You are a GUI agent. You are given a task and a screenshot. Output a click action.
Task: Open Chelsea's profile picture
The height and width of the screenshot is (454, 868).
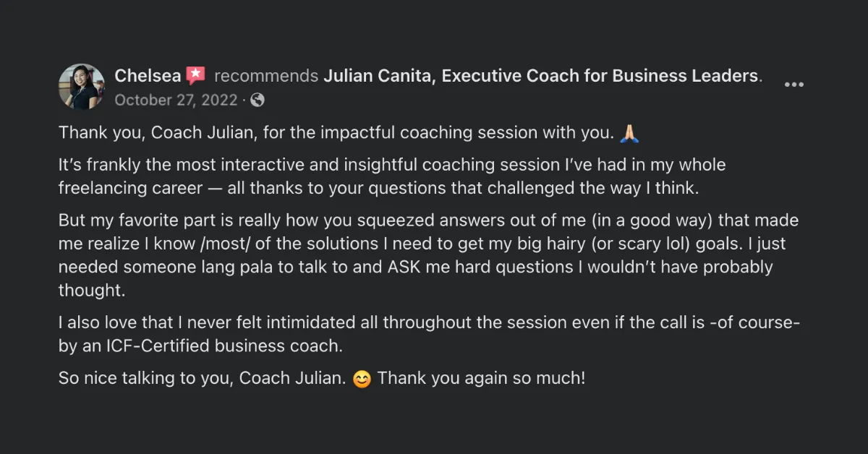(x=82, y=87)
